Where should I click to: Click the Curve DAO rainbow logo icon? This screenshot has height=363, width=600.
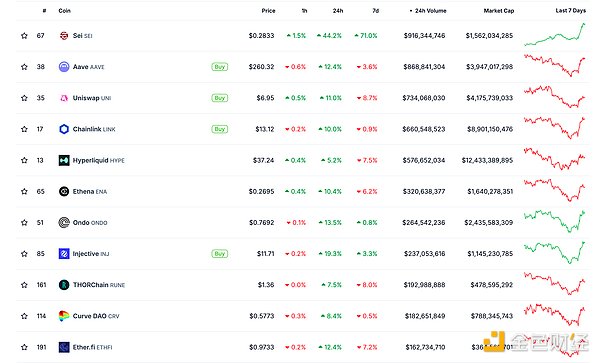click(64, 316)
